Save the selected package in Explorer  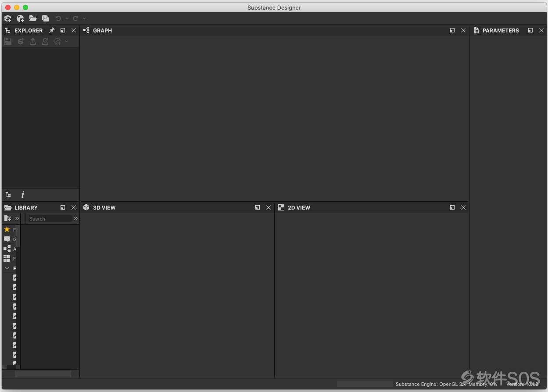[x=8, y=41]
